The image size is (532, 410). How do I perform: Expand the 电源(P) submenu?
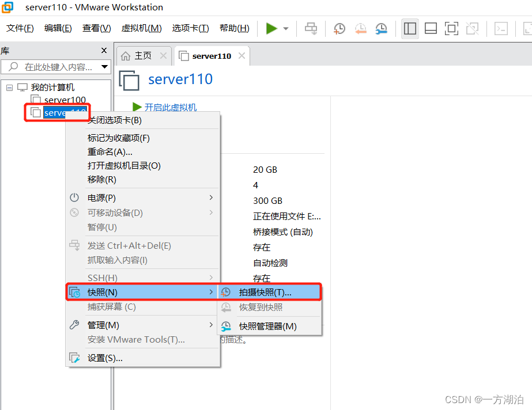click(143, 198)
